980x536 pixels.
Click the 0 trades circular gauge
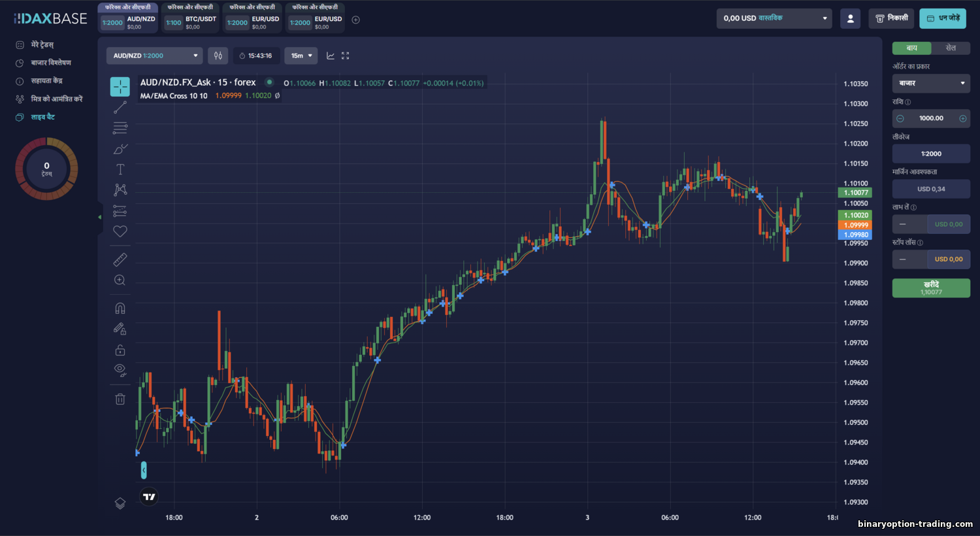coord(46,169)
